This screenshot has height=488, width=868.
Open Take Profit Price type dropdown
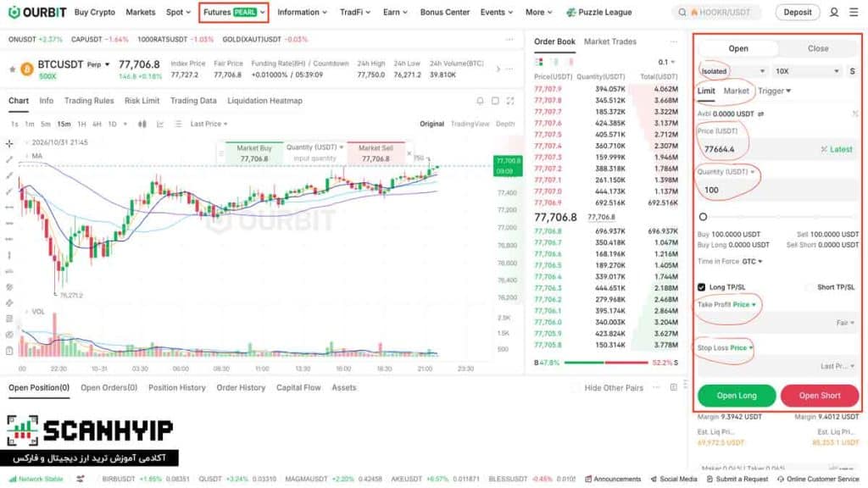[x=744, y=305]
